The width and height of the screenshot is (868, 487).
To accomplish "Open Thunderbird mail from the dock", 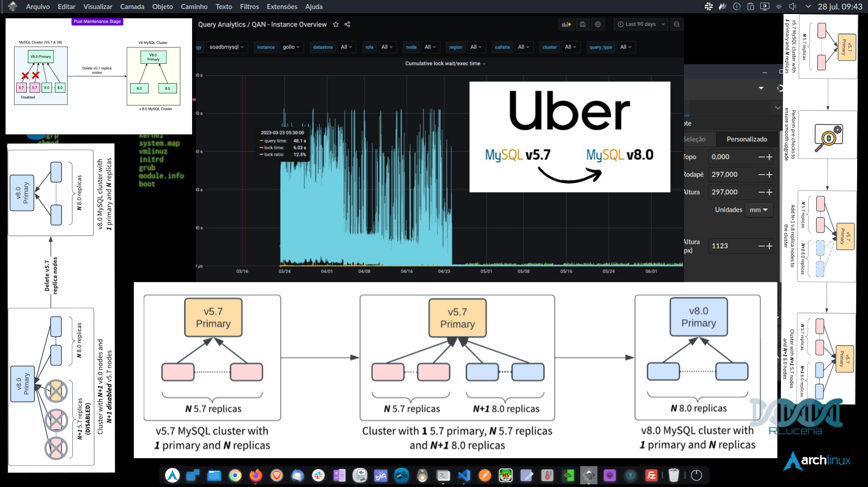I will (297, 475).
